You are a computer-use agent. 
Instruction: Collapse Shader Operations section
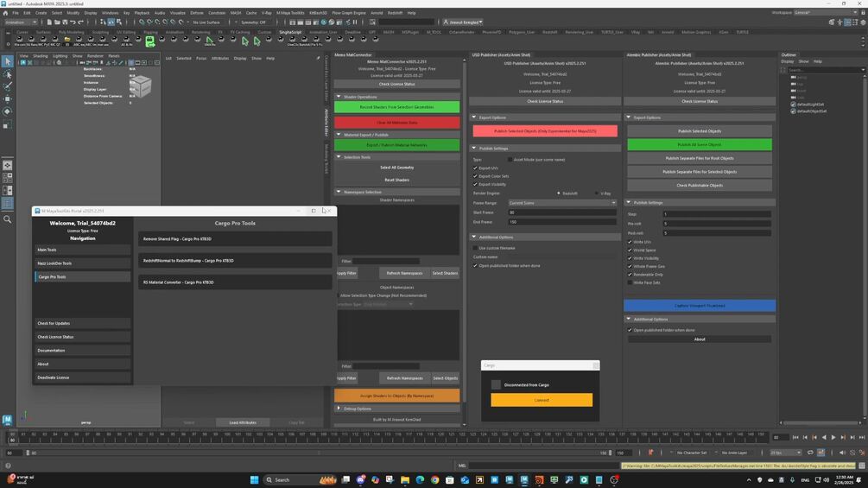pyautogui.click(x=339, y=97)
